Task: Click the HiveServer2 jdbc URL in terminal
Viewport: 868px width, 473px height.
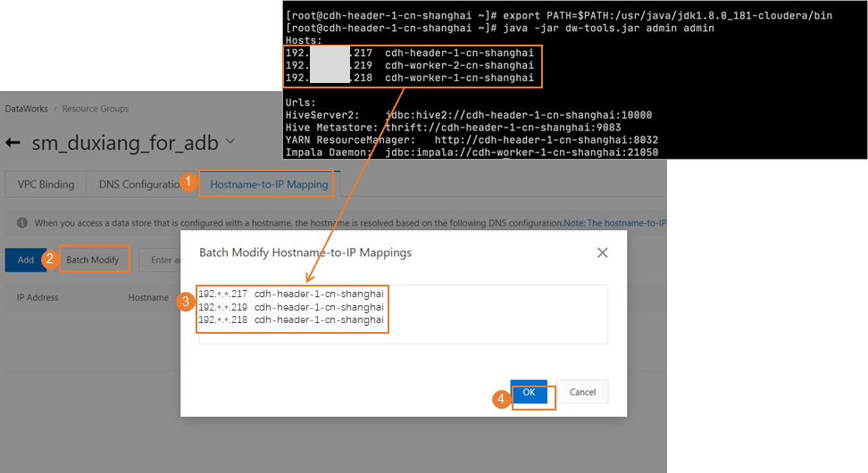Action: click(x=519, y=115)
